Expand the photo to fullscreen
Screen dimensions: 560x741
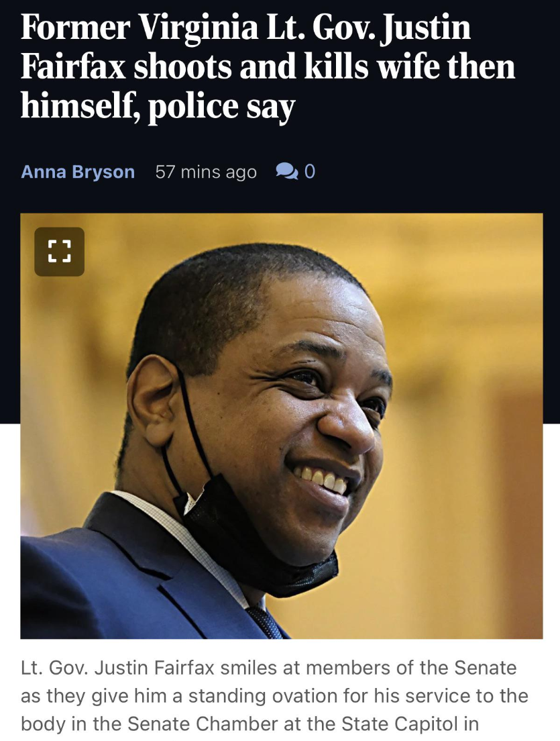point(60,252)
